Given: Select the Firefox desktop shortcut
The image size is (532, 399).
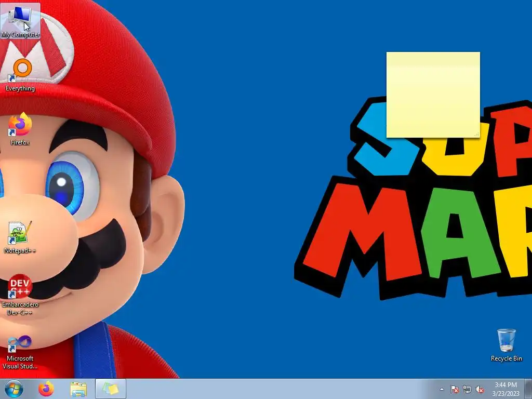Looking at the screenshot, I should [20, 129].
